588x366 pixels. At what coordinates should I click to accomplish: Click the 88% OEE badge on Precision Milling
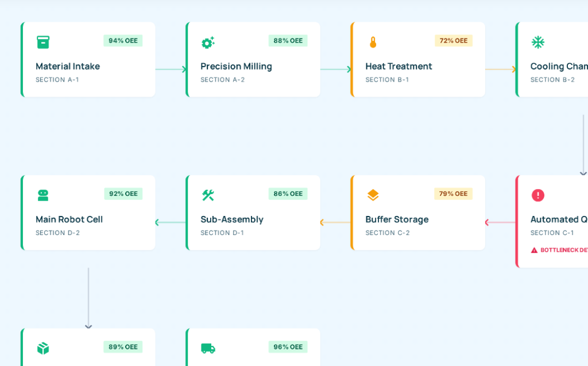pyautogui.click(x=288, y=41)
